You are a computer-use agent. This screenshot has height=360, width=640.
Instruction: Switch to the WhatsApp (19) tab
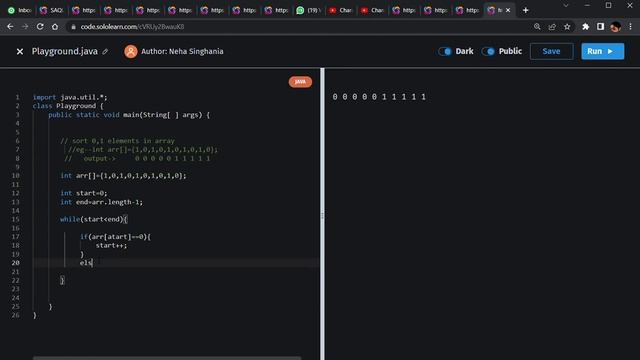pyautogui.click(x=308, y=10)
